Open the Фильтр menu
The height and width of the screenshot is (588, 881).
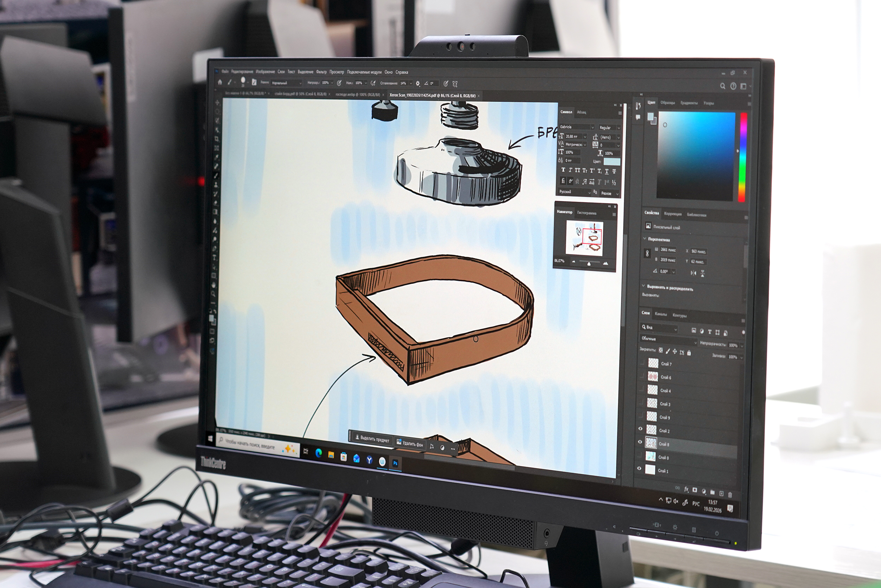click(x=321, y=72)
